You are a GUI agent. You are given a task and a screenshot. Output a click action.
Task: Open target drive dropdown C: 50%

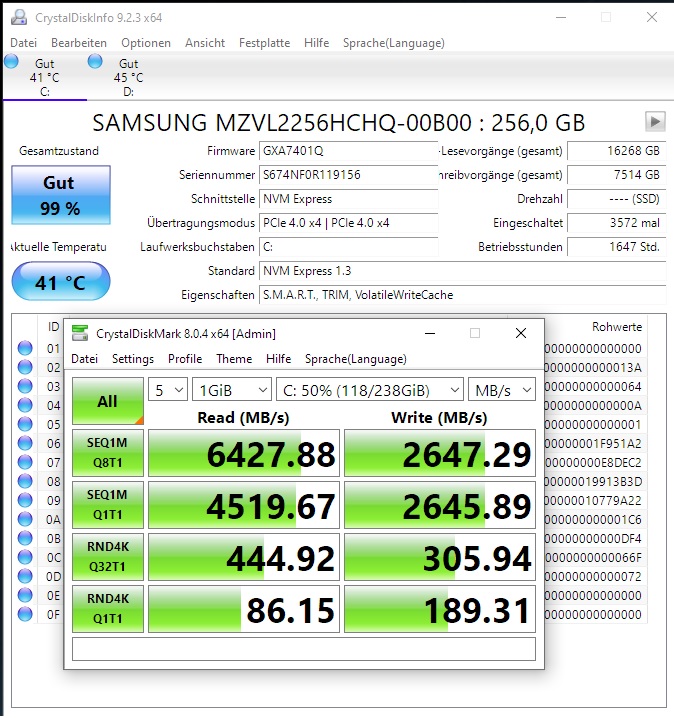point(370,390)
